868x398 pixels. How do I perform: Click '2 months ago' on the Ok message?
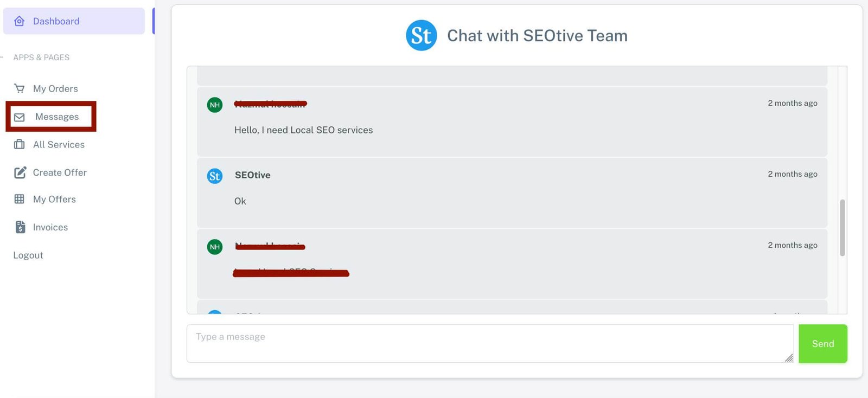click(x=793, y=174)
